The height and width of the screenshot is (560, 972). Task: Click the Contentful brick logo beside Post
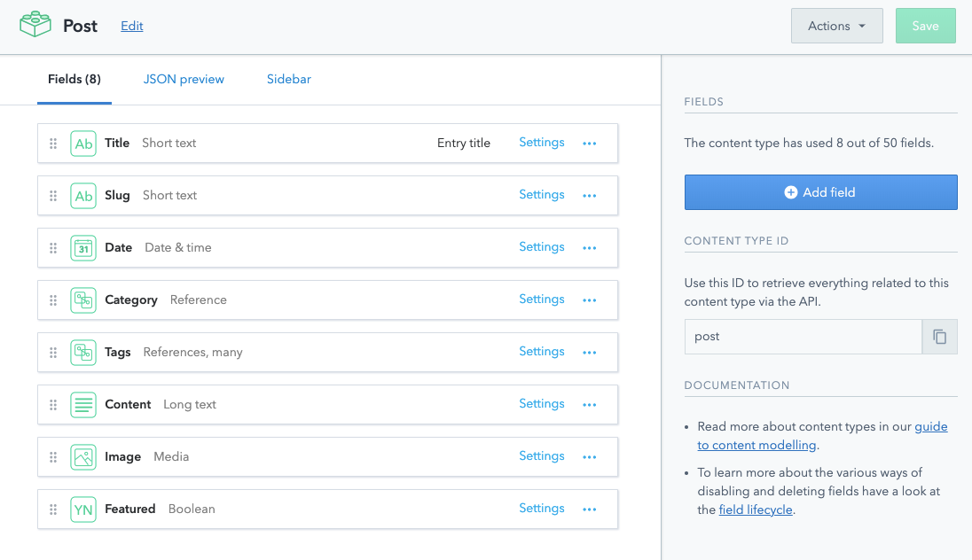(35, 25)
